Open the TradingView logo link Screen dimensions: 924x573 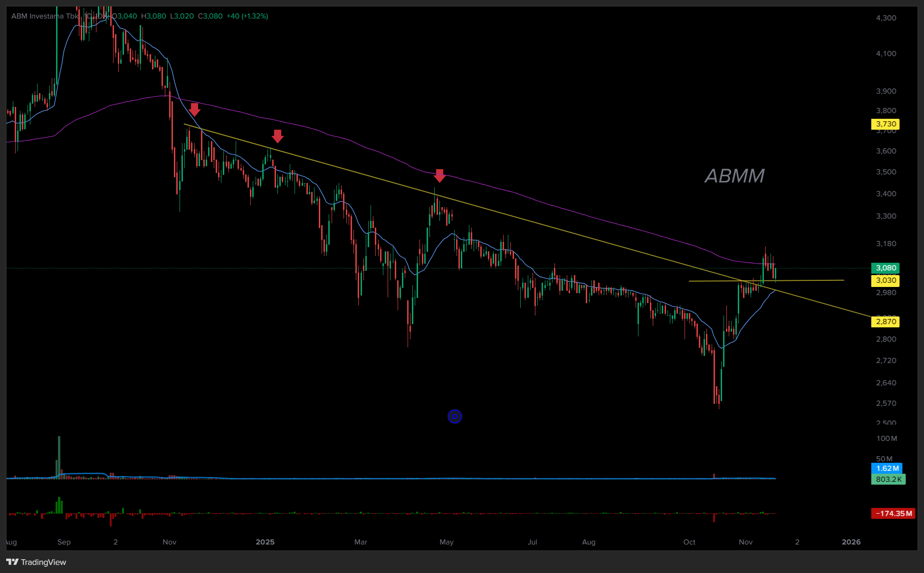coord(37,562)
